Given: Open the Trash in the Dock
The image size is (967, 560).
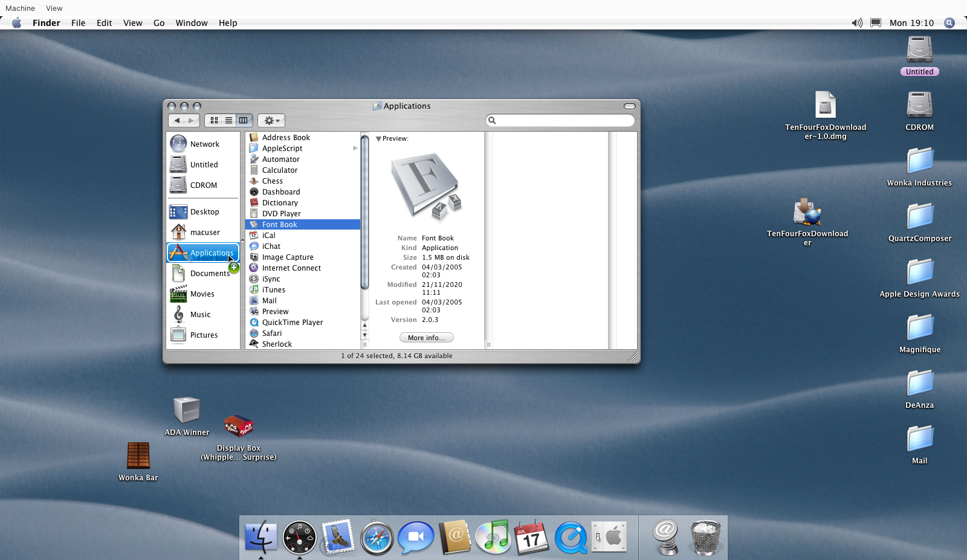Looking at the screenshot, I should [705, 537].
